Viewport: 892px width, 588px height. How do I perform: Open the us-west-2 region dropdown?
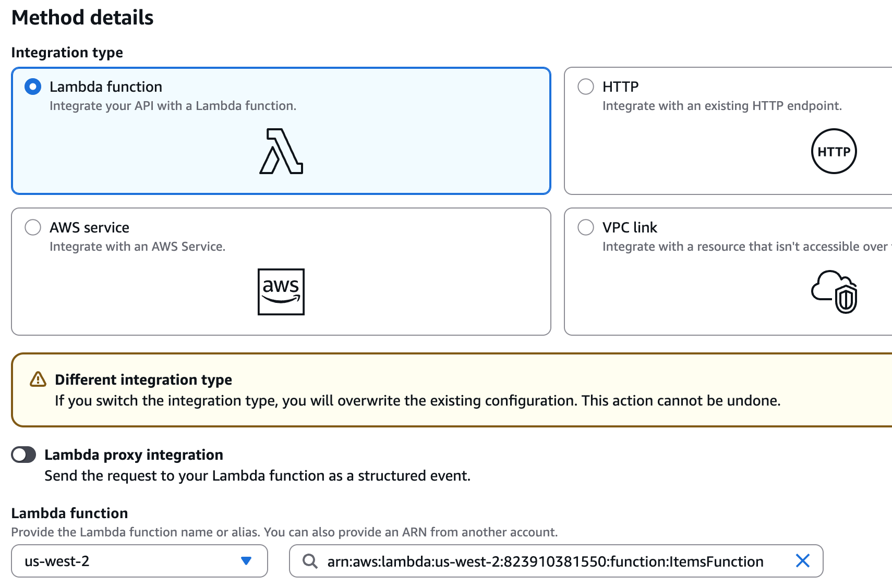(139, 561)
